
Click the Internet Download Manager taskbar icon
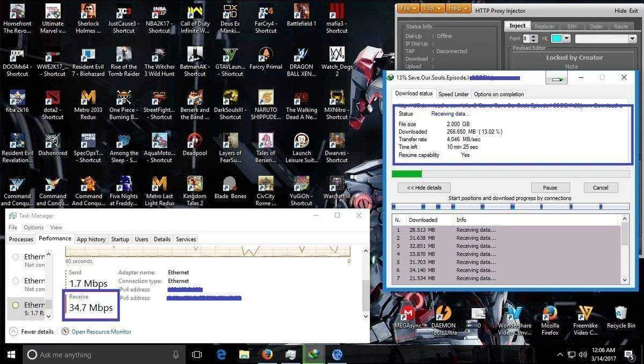314,354
